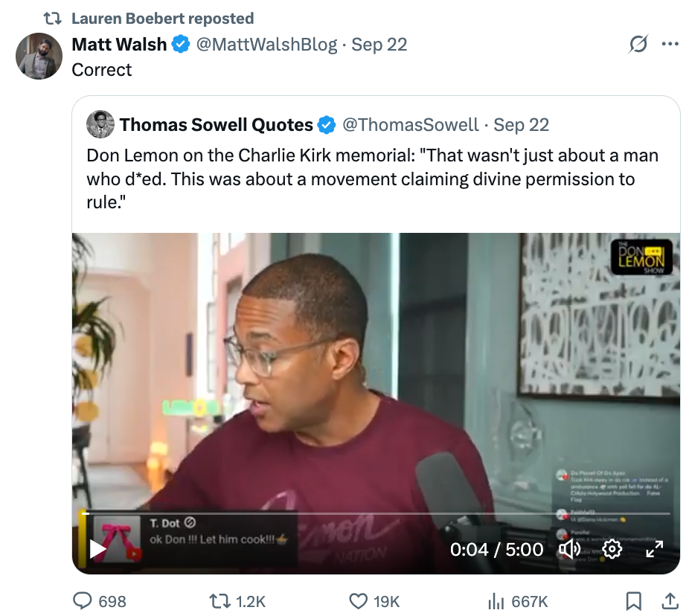The height and width of the screenshot is (616, 689).
Task: Click the Thomas Sowell Quotes avatar
Action: (100, 124)
